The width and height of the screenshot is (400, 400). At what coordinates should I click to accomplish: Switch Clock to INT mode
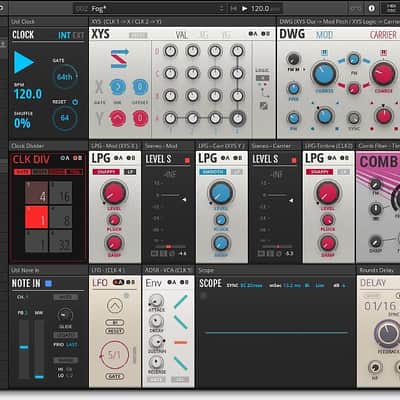point(64,35)
